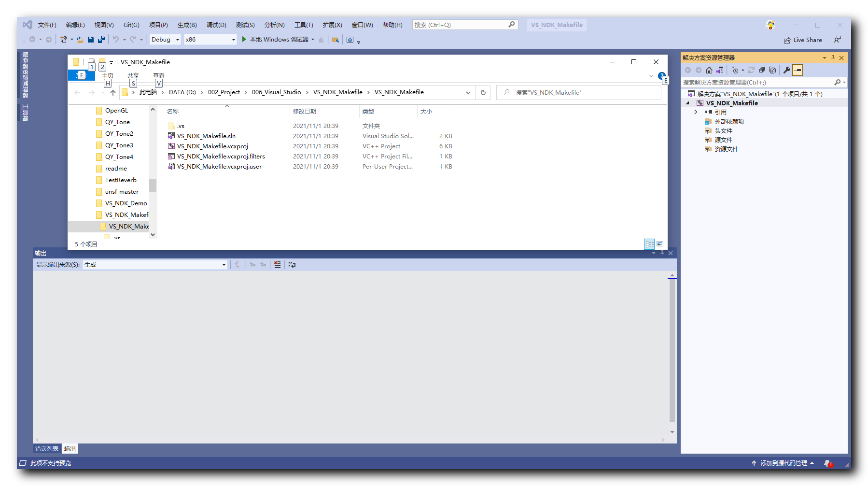Click the Up arrow in File Explorer
868x486 pixels.
tap(113, 92)
